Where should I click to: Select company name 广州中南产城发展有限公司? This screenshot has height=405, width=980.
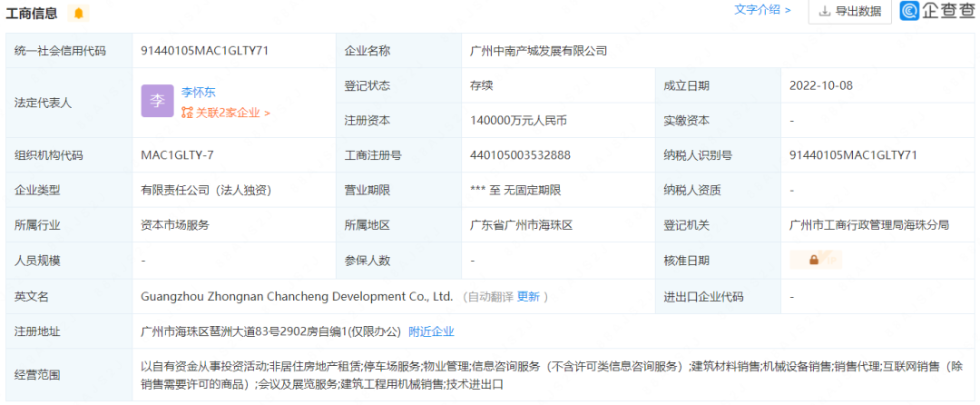coord(539,51)
